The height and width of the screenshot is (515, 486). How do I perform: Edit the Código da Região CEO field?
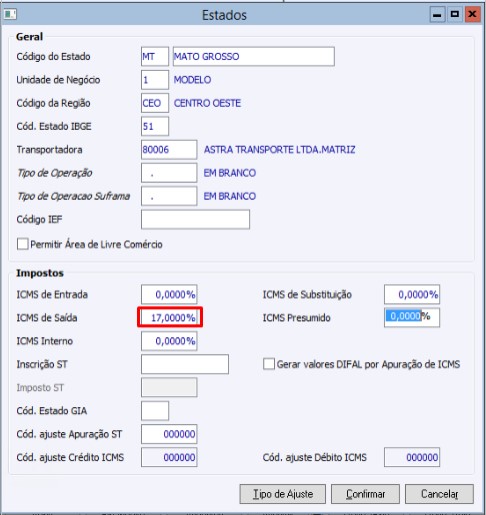[155, 103]
